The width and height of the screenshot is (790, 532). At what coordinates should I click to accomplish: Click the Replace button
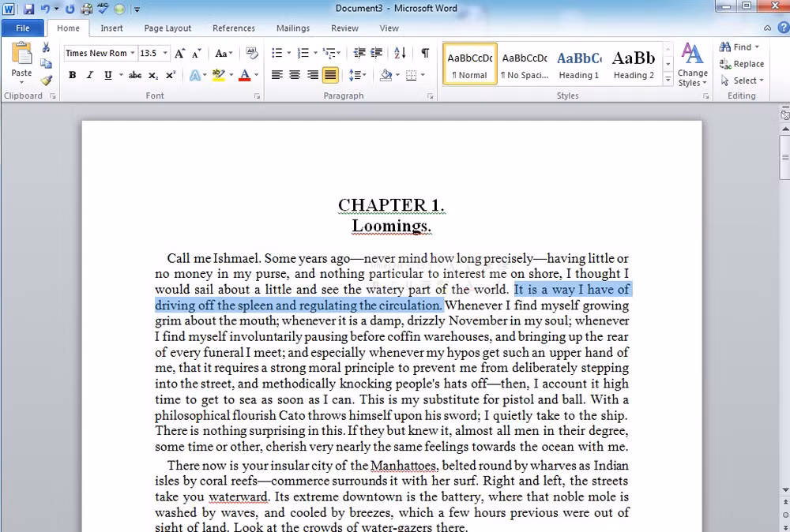(x=742, y=64)
